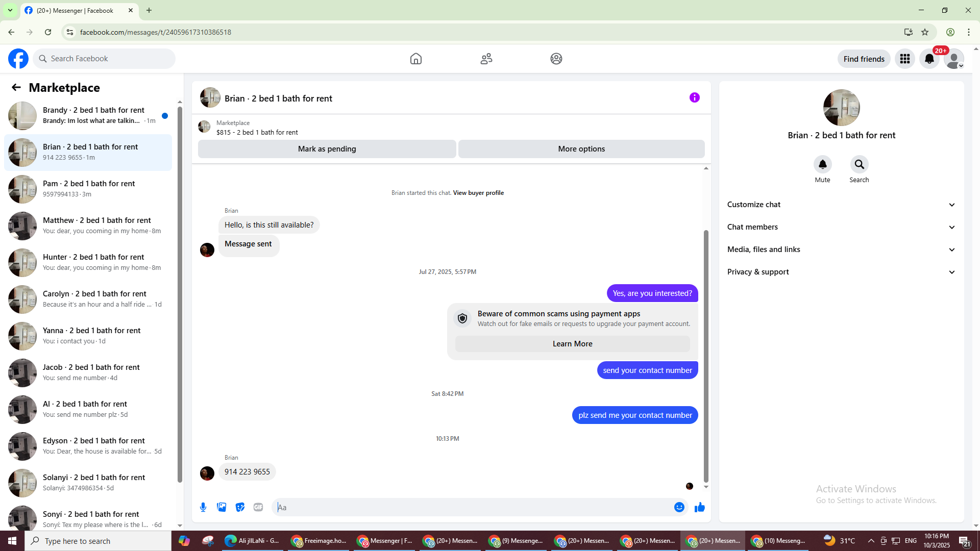Click the chat messages vertical scrollbar
Screen dimensions: 980x551
point(706,356)
